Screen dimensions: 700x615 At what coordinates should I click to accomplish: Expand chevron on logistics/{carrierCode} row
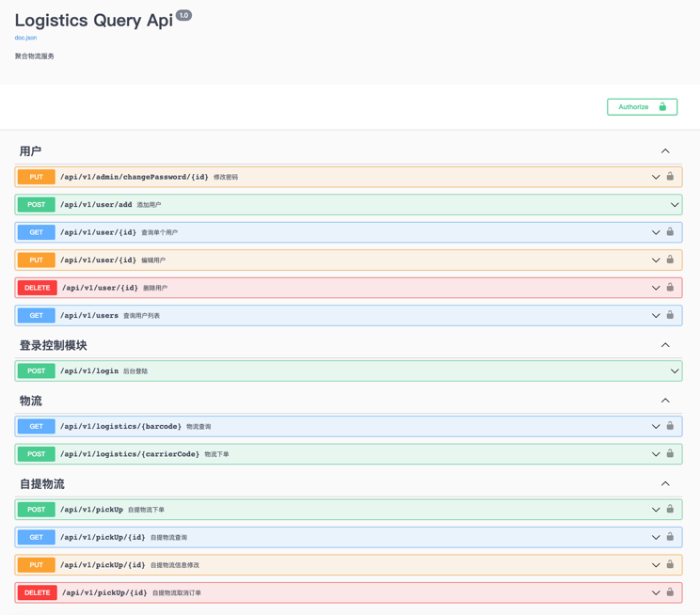pyautogui.click(x=656, y=454)
